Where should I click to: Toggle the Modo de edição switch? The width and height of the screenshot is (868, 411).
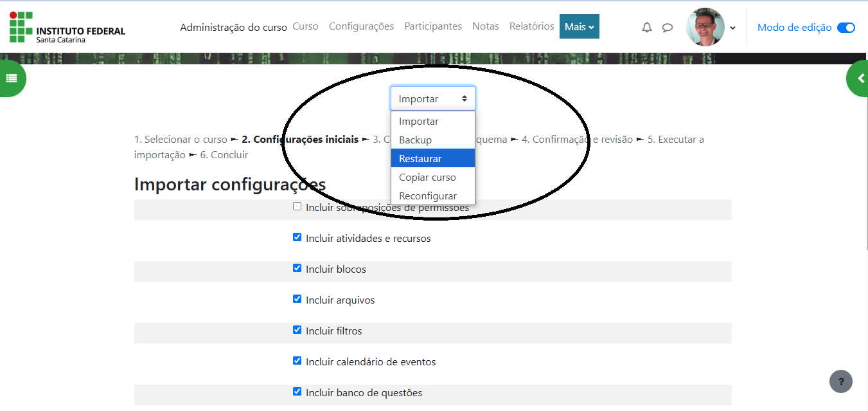pyautogui.click(x=846, y=27)
